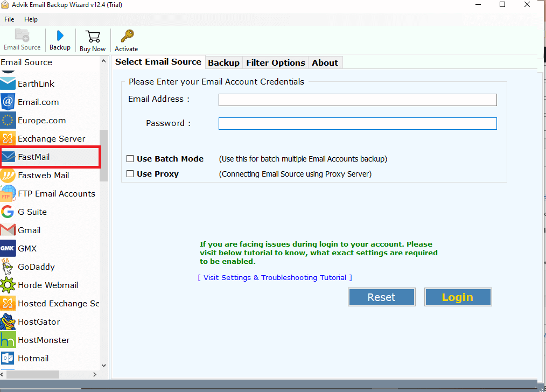Select the EarthLink text entry
Image resolution: width=546 pixels, height=392 pixels.
pyautogui.click(x=36, y=84)
